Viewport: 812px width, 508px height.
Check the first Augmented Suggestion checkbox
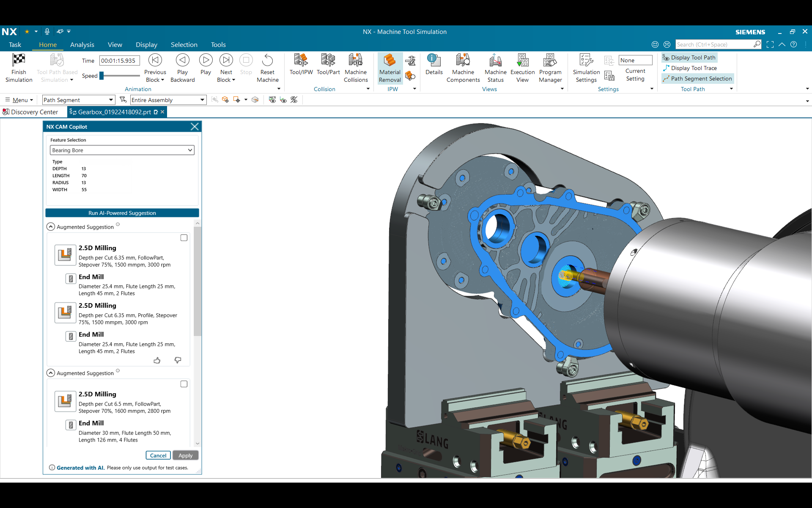[184, 237]
